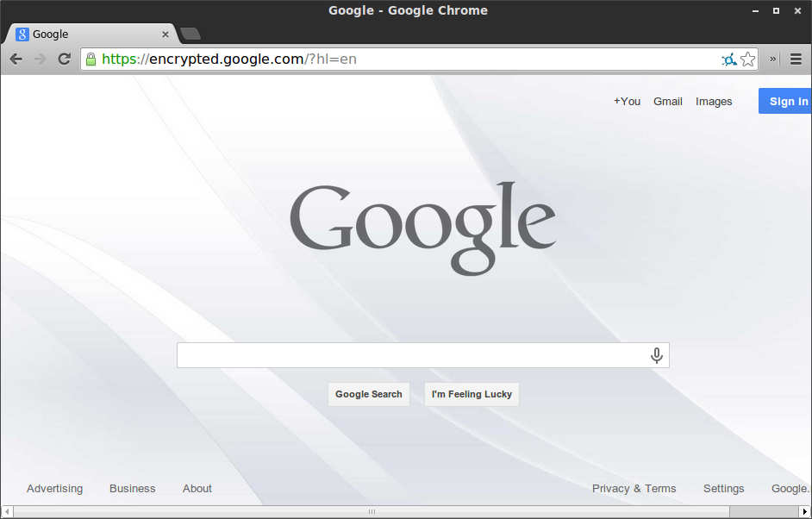Image resolution: width=812 pixels, height=519 pixels.
Task: Click the scrollbar right arrow
Action: (x=805, y=512)
